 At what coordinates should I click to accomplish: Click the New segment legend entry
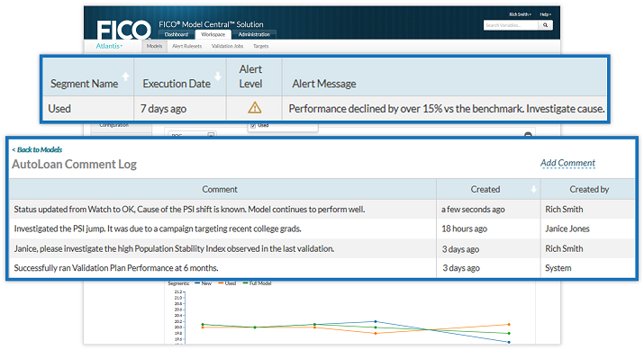coord(203,283)
